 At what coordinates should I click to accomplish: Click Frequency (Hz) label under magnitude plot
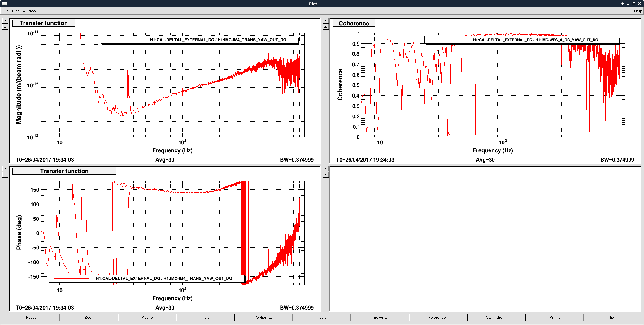tap(172, 150)
